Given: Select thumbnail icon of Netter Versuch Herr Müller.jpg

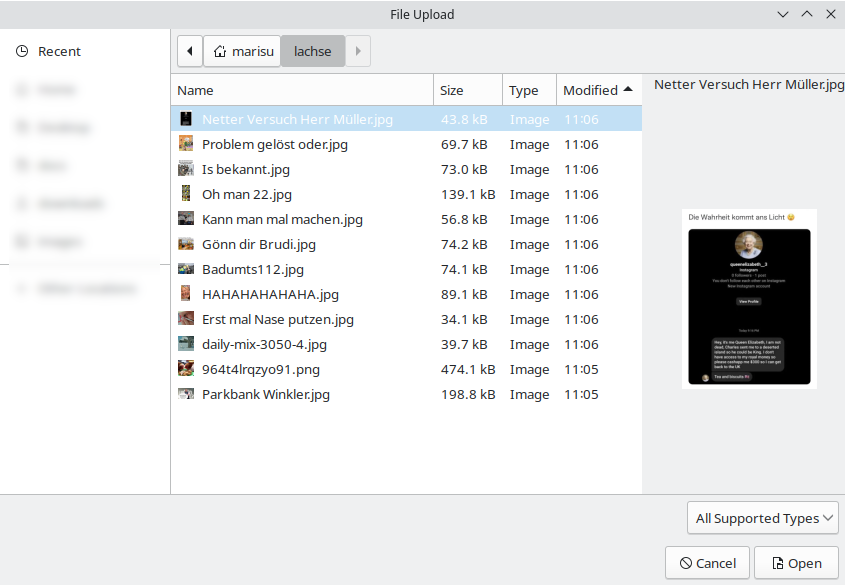Looking at the screenshot, I should [x=186, y=119].
